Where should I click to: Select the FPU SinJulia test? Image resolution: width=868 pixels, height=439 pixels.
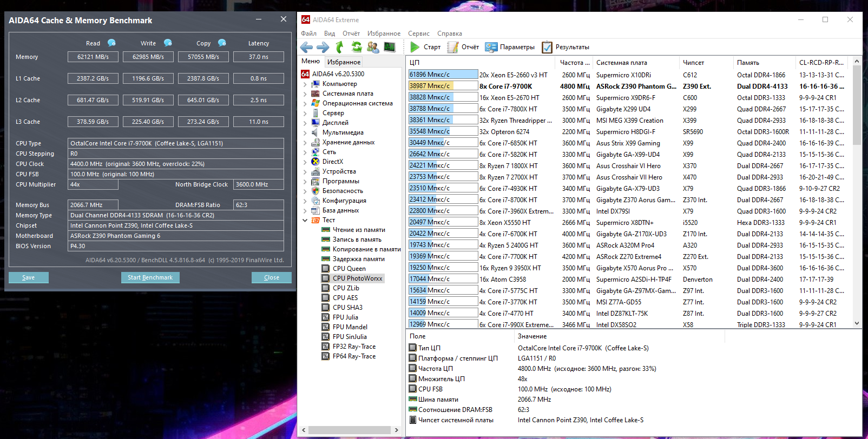tap(350, 337)
